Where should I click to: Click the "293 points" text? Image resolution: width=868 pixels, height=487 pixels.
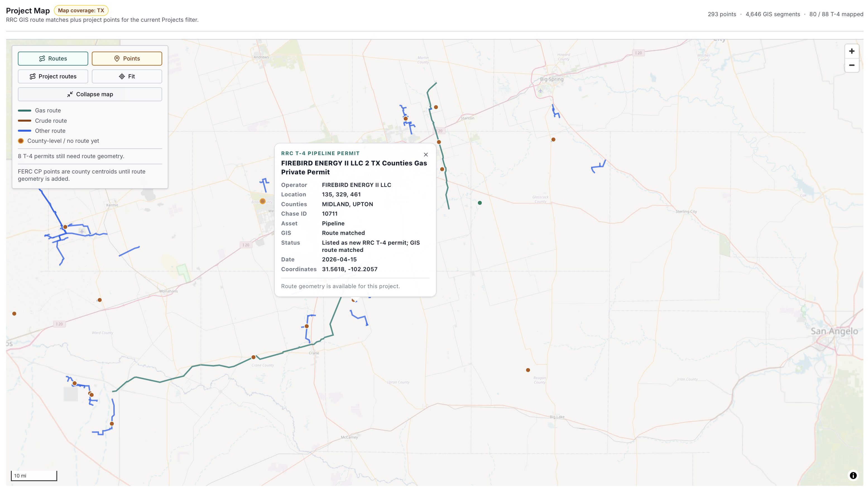click(721, 14)
